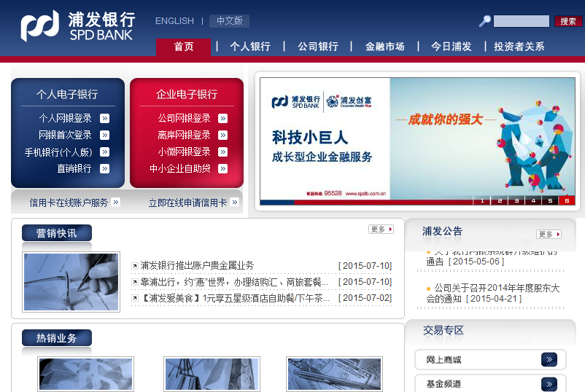The width and height of the screenshot is (585, 392).
Task: Open 直销银行 link
Action: [74, 169]
